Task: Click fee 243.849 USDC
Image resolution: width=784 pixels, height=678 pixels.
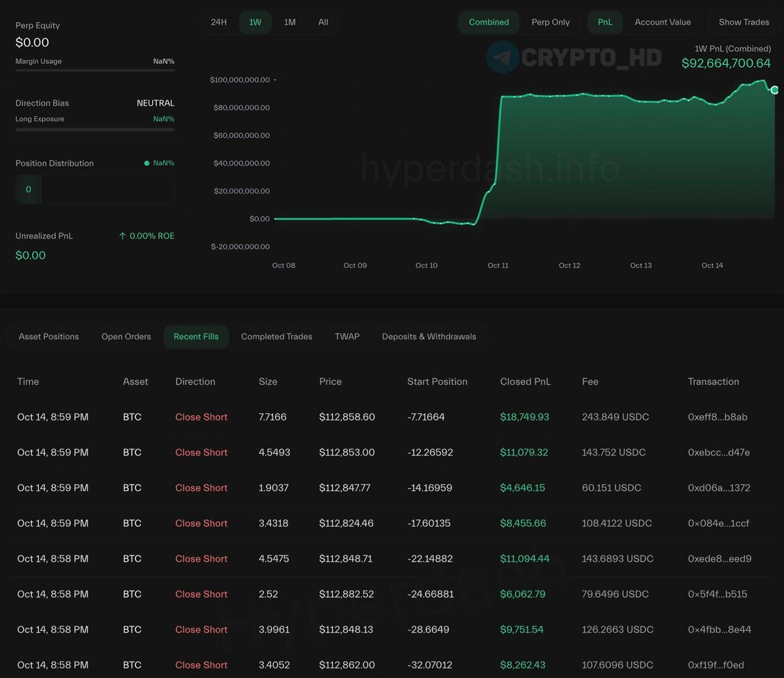Action: tap(615, 417)
